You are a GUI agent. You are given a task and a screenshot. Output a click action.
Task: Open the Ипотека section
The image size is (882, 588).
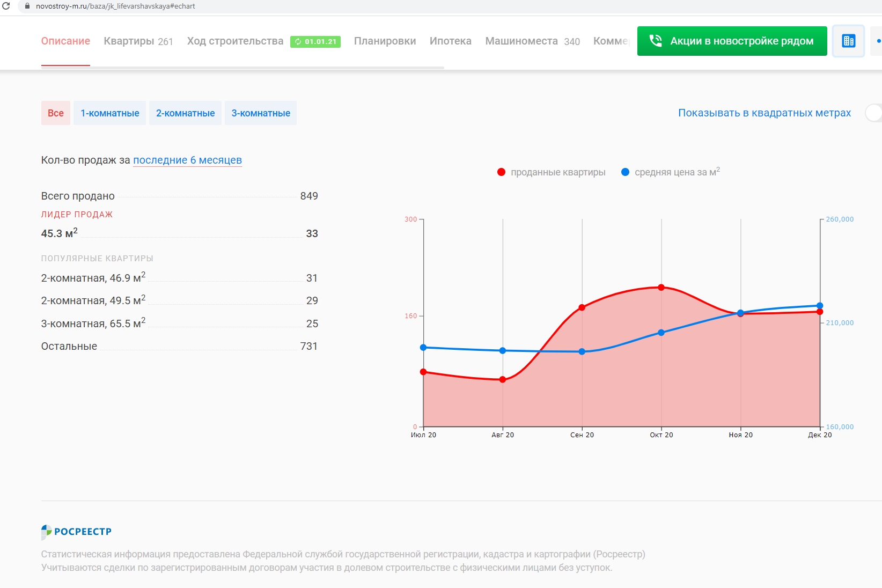pyautogui.click(x=450, y=41)
